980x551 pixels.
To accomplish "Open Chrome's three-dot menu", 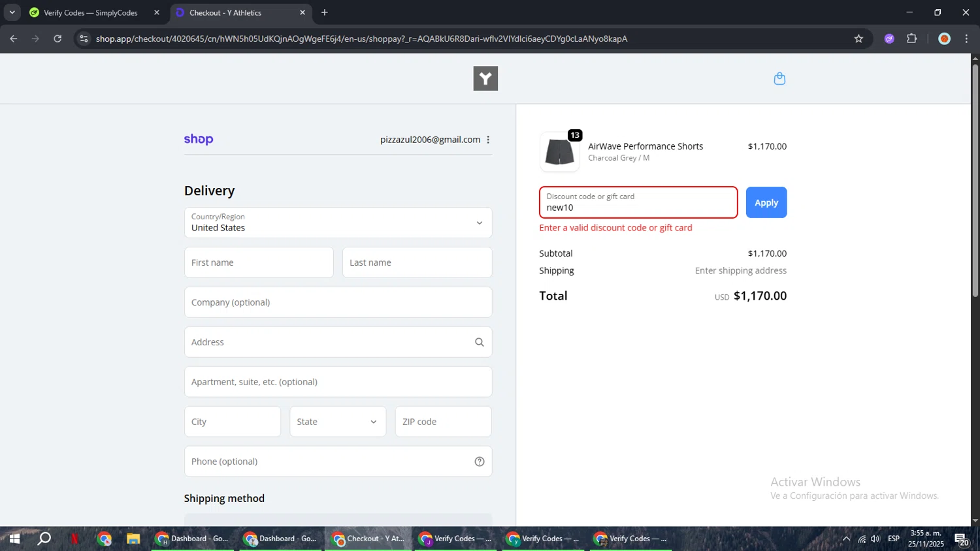I will 966,39.
